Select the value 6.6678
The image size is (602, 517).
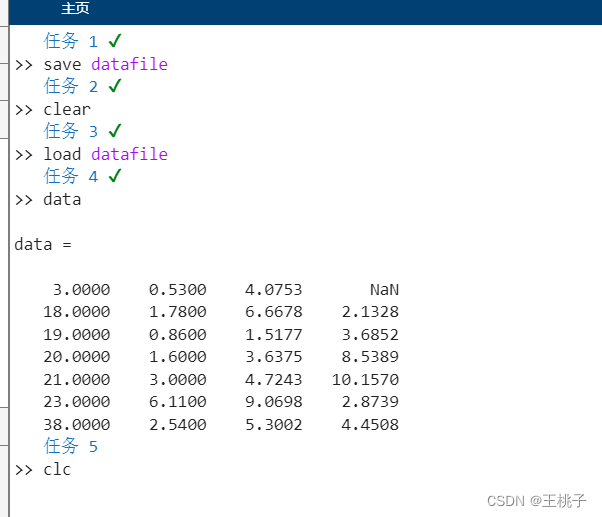274,312
